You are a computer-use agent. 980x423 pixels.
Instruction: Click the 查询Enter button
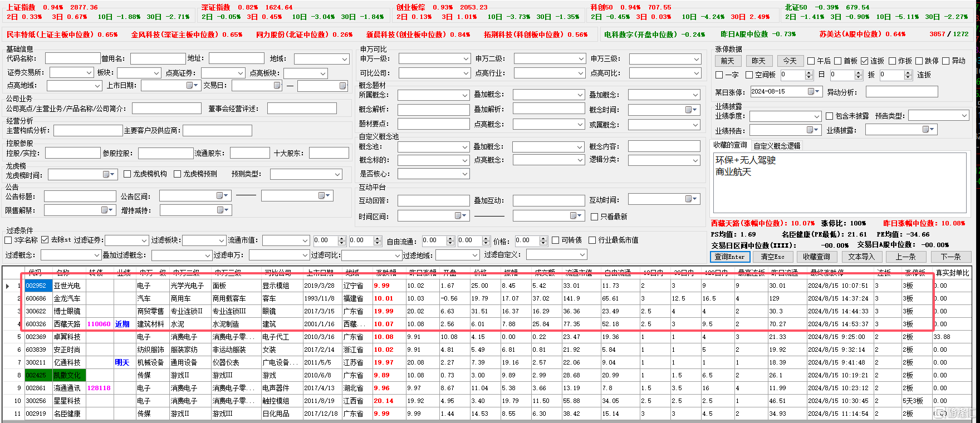(730, 257)
